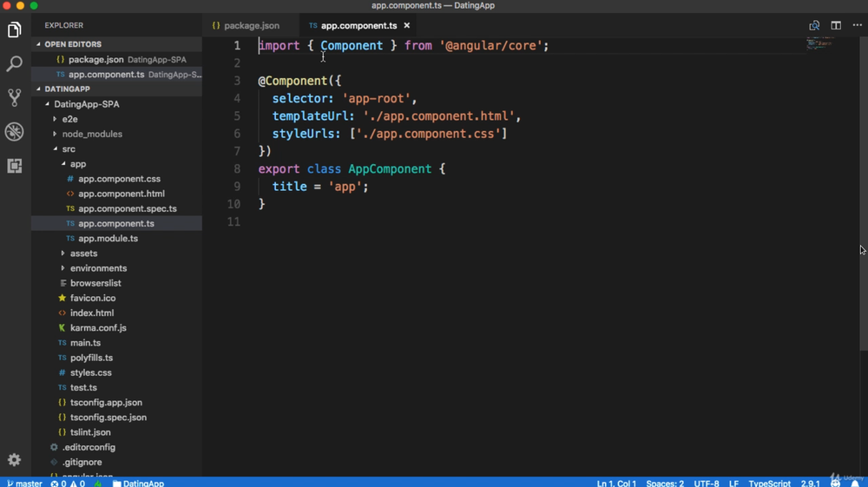Open the Extensions view icon
Viewport: 868px width, 487px height.
[15, 166]
